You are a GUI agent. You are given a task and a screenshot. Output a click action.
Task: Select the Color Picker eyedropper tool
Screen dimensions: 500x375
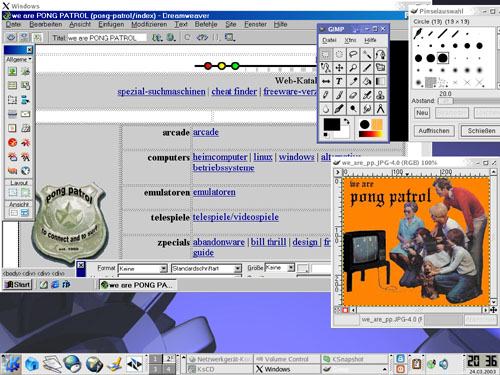[x=353, y=81]
